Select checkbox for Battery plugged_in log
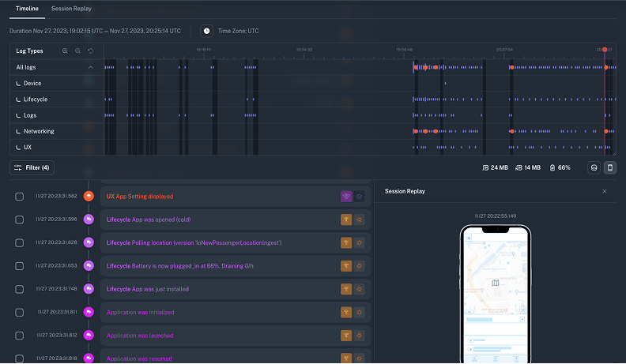Screen dimensions: 626x364 pos(19,266)
